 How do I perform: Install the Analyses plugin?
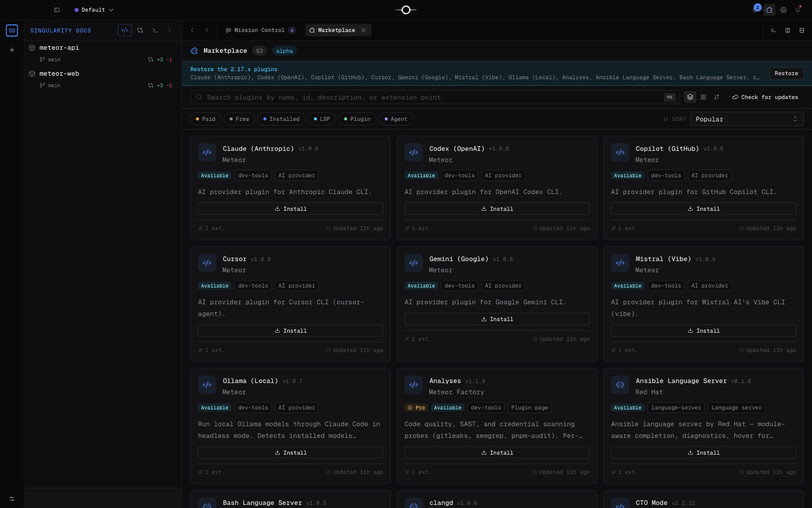point(497,453)
